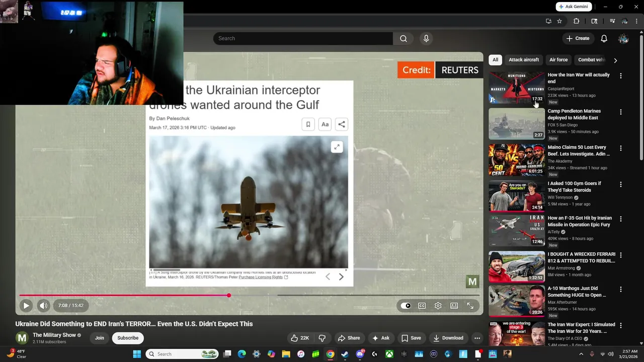The height and width of the screenshot is (362, 644).
Task: Share this video
Action: [349, 338]
